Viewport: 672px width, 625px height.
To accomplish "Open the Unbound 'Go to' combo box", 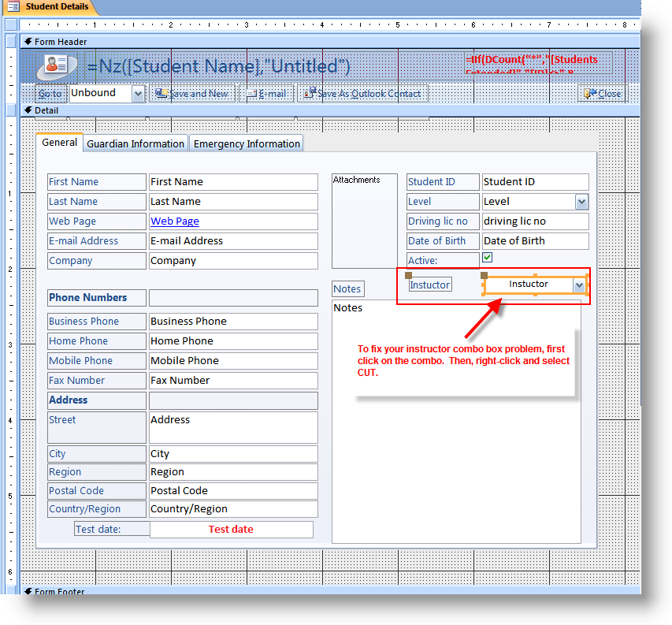I will pos(137,93).
